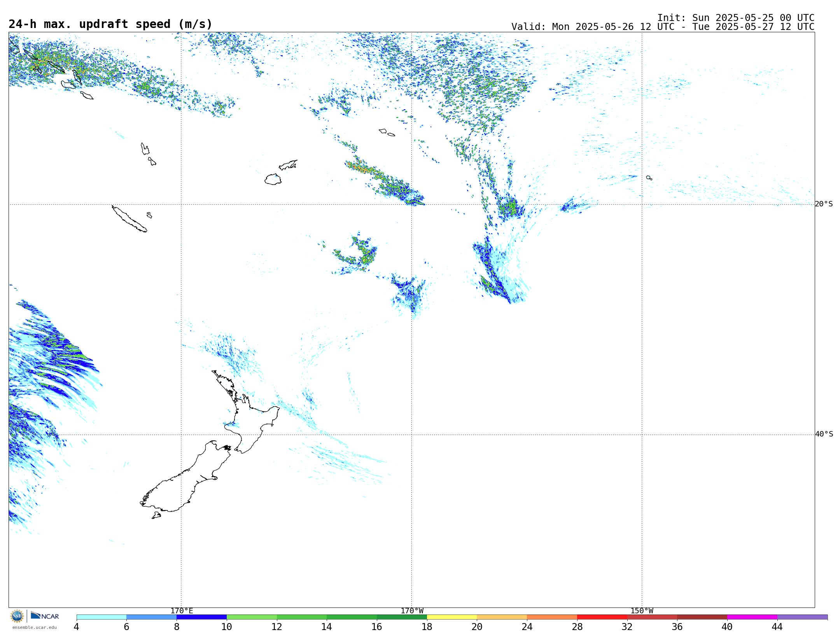This screenshot has width=840, height=632.
Task: Click the NCAR logo
Action: point(45,616)
